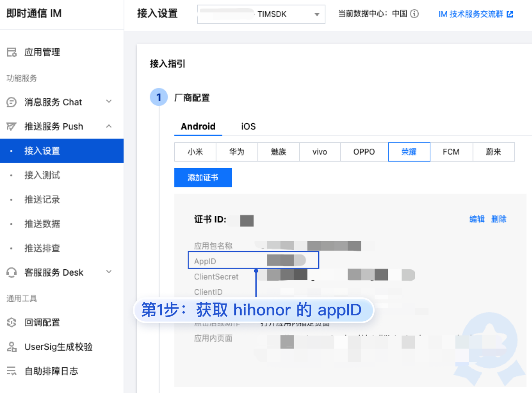
Task: Click the 接入指引 heading
Action: click(x=167, y=64)
